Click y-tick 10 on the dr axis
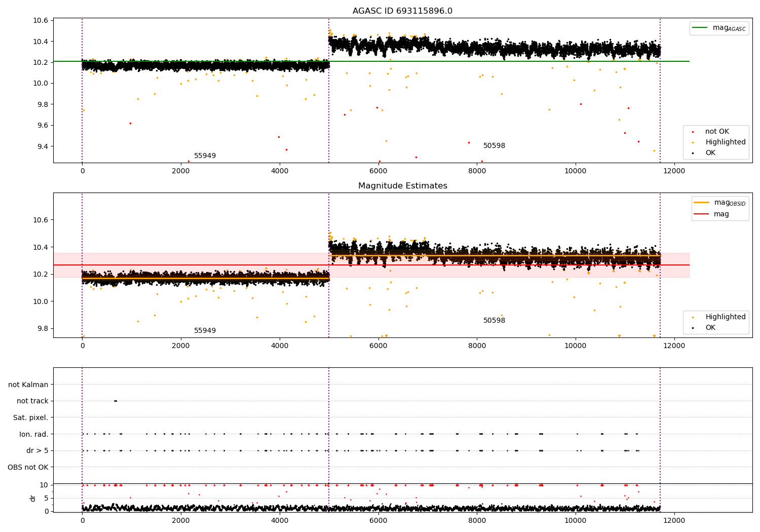This screenshot has width=760, height=532. (x=44, y=485)
